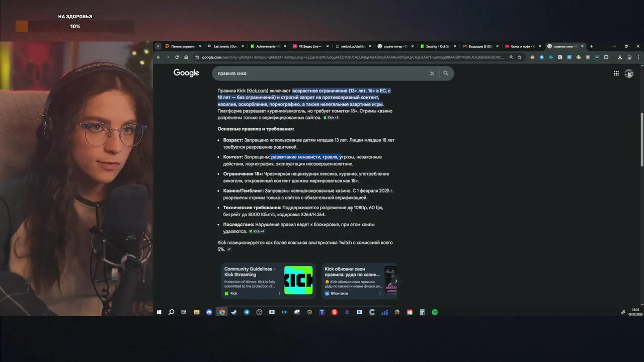
Task: Open the Google apps grid
Action: [x=616, y=73]
